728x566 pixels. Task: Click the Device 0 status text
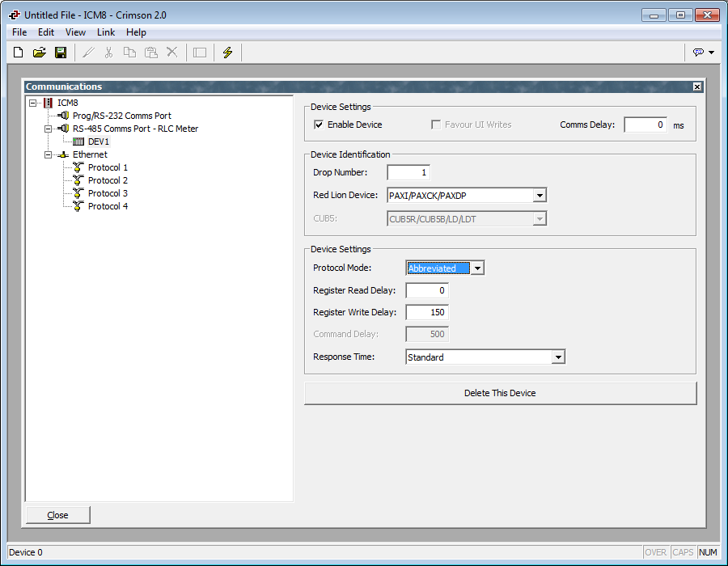(x=26, y=552)
